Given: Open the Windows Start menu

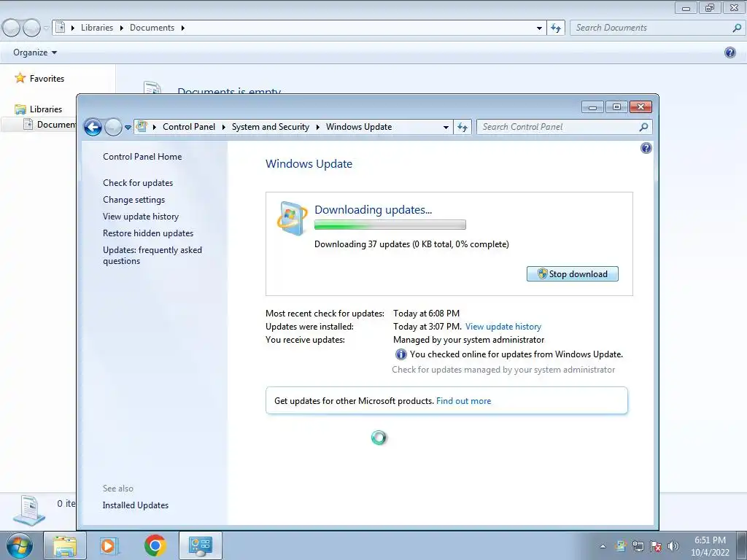Looking at the screenshot, I should (19, 545).
